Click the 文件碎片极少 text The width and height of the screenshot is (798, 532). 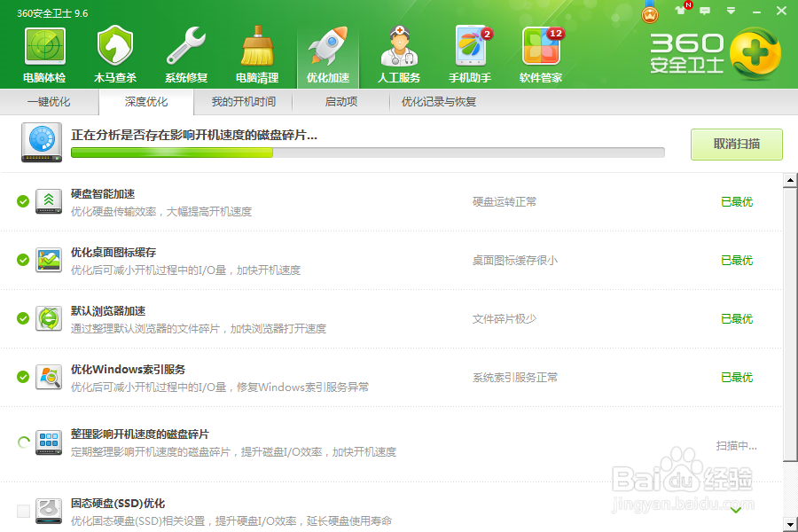click(505, 318)
